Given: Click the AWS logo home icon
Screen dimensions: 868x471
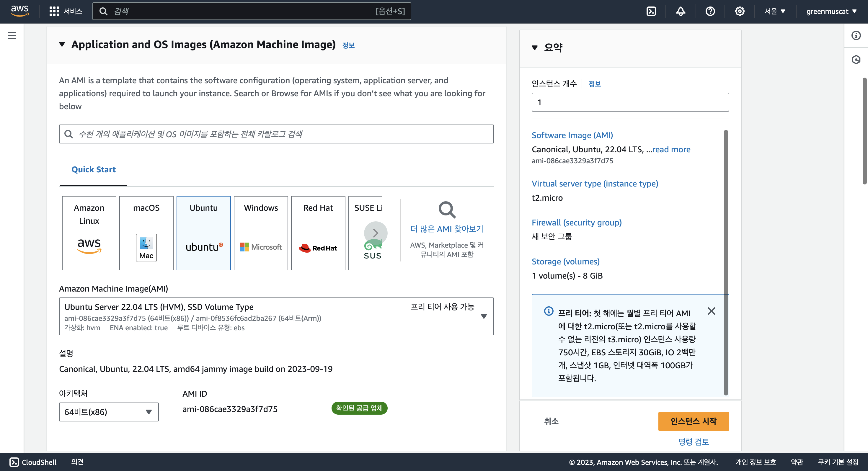Looking at the screenshot, I should click(19, 11).
